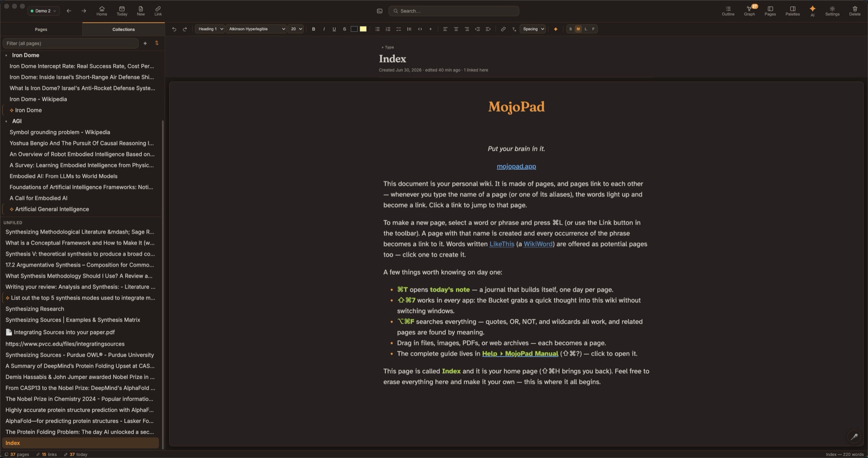Screen dimensions: 868x458
Task: Open Help MojoPad Manual link
Action: [520, 353]
